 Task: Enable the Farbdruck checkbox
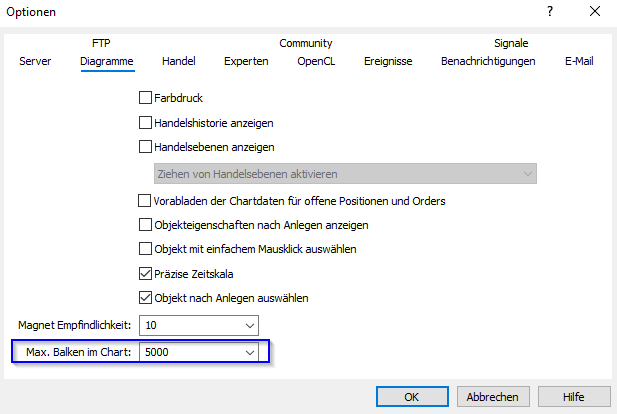[x=146, y=98]
